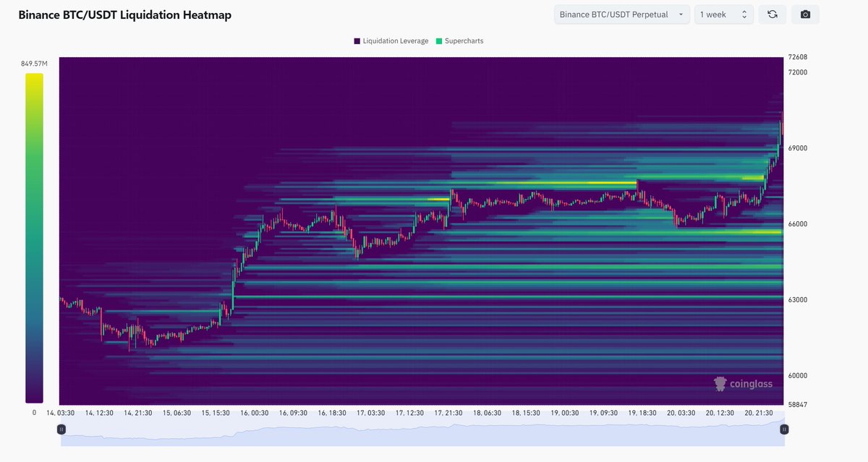Click the green Supercharts legend swatch
The image size is (868, 462).
click(438, 41)
